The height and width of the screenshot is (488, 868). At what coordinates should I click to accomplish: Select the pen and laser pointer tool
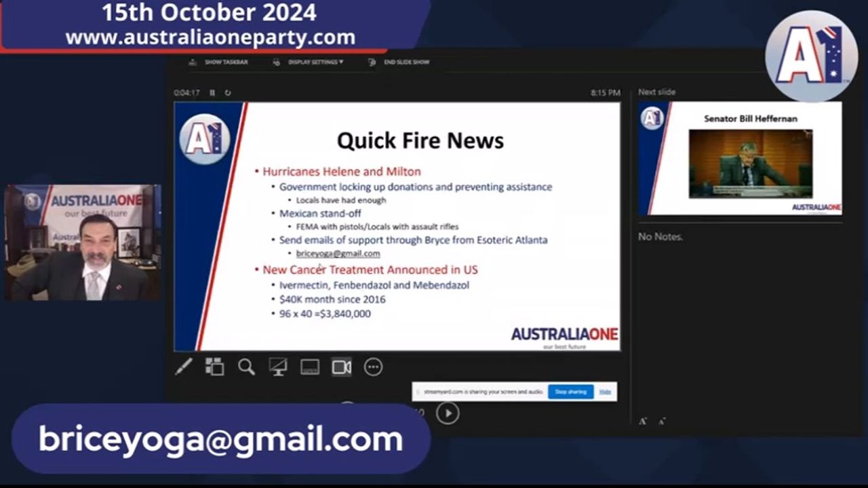tap(184, 367)
